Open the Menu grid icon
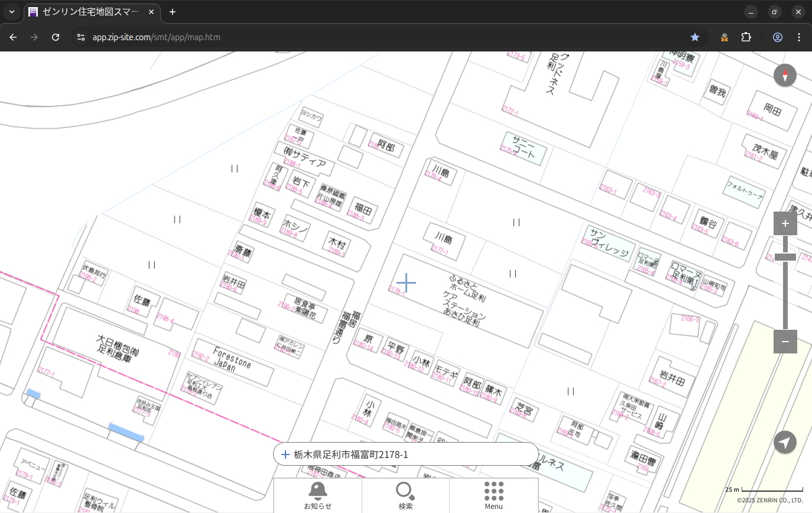The height and width of the screenshot is (513, 812). (x=493, y=495)
